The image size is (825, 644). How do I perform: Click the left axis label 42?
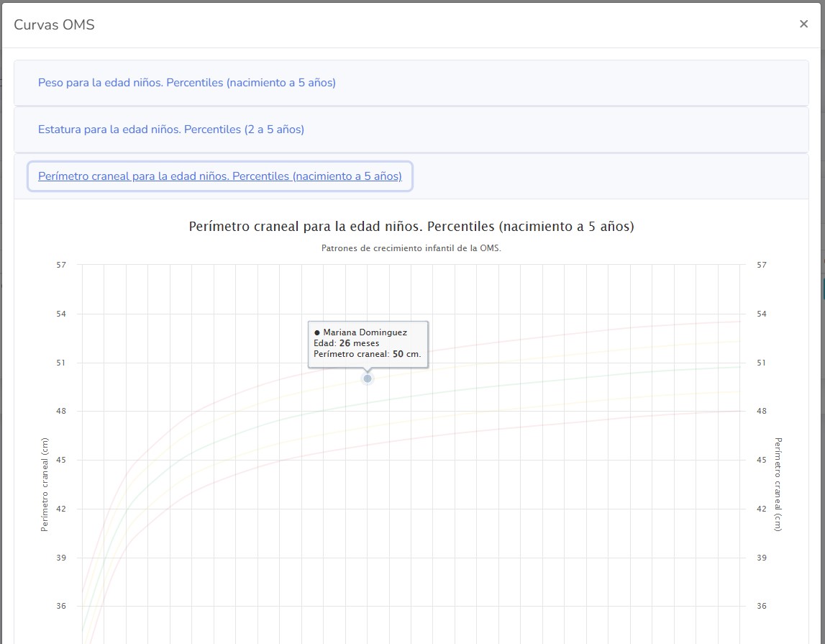[60, 509]
